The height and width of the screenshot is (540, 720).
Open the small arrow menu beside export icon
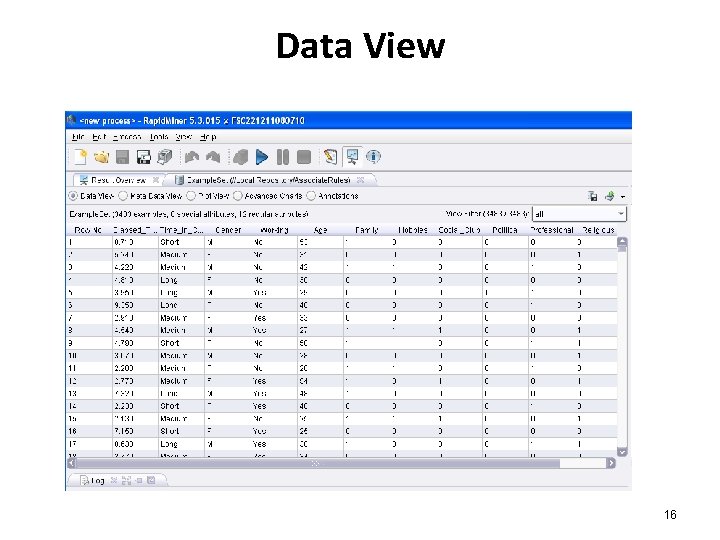tap(623, 197)
